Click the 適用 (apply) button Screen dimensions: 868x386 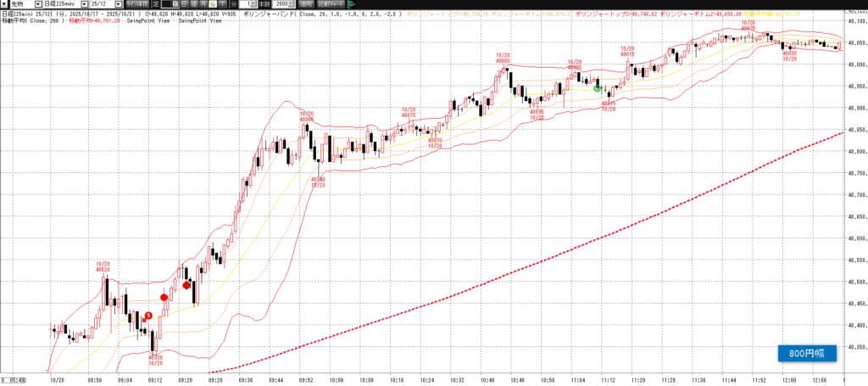coord(303,4)
